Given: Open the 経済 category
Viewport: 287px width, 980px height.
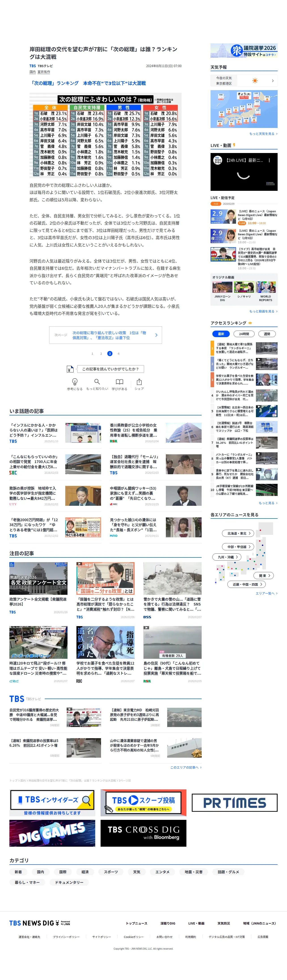Looking at the screenshot, I should [85, 872].
